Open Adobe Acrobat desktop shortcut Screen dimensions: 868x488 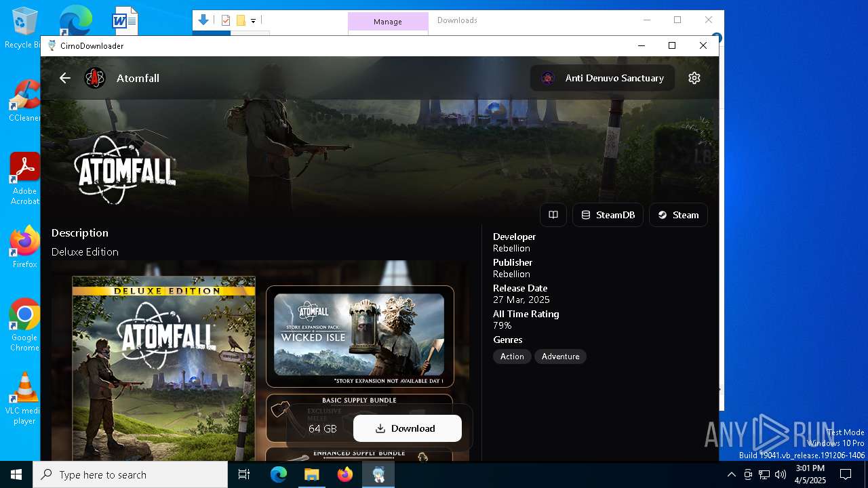point(24,178)
